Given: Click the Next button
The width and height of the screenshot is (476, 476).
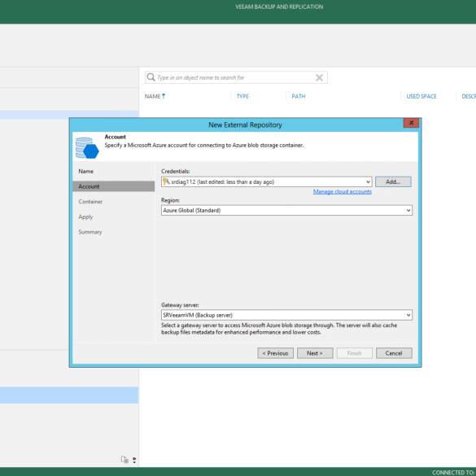Looking at the screenshot, I should click(315, 353).
